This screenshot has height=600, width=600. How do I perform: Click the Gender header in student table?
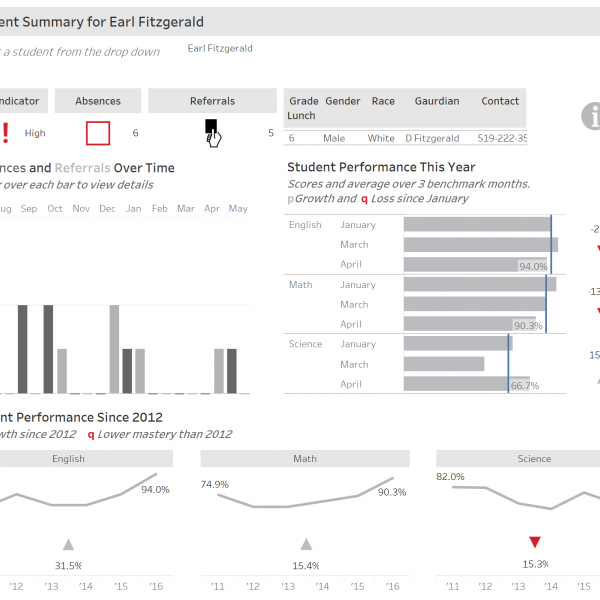(x=342, y=101)
